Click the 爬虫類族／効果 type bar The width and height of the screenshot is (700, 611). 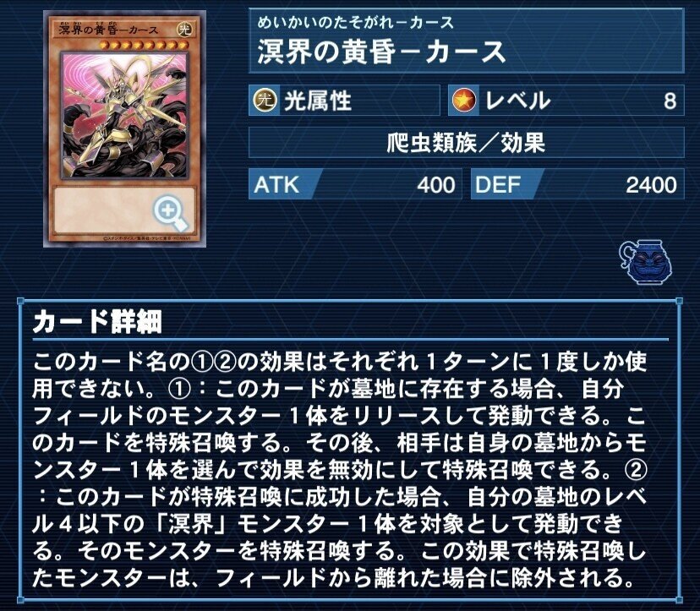[x=466, y=143]
